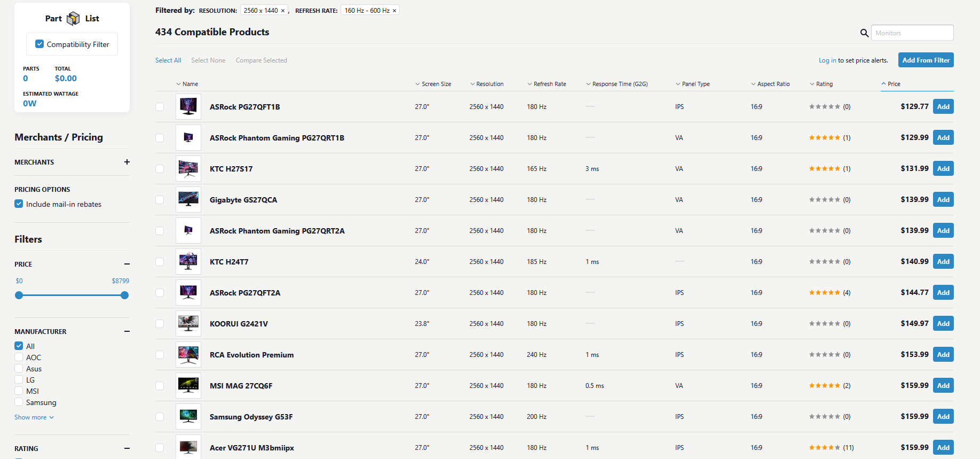Select the KTC H27S17 row checkbox
The width and height of the screenshot is (980, 459).
160,169
